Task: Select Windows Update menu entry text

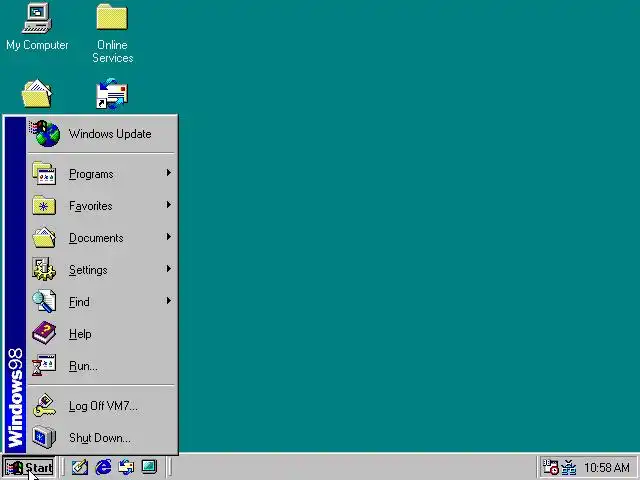Action: click(110, 134)
